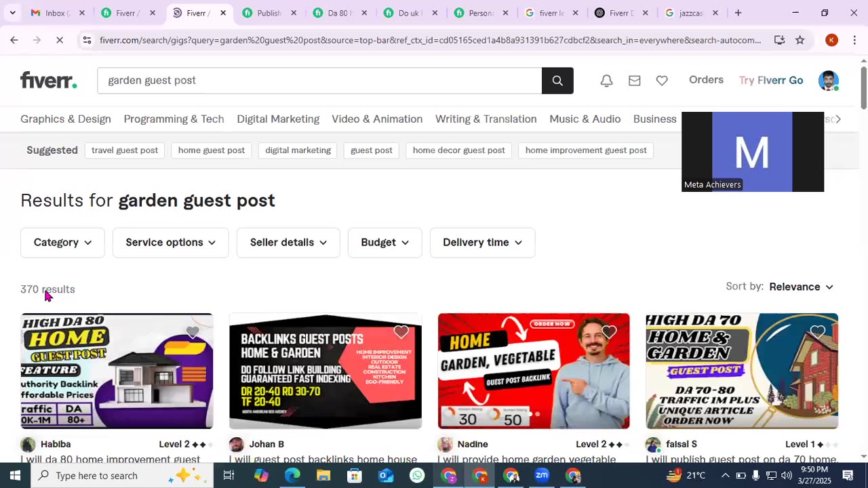The width and height of the screenshot is (868, 488).
Task: Open the Music & Audio category
Action: click(x=585, y=119)
